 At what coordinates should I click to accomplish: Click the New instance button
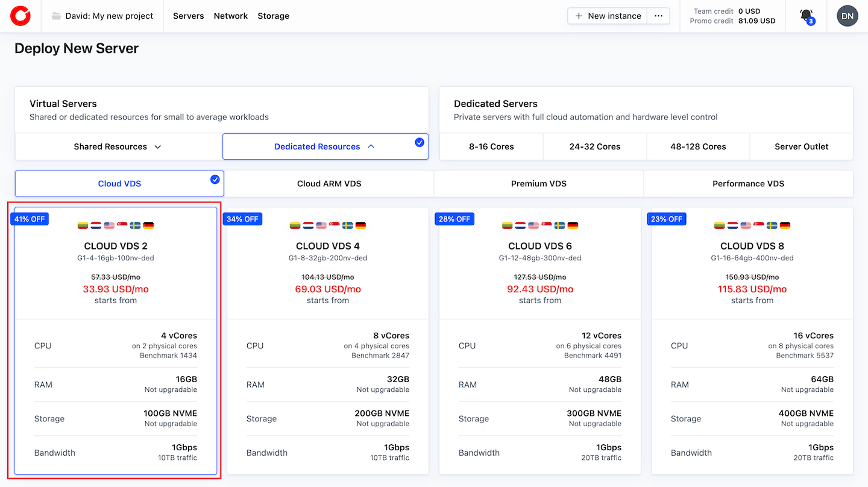(608, 16)
